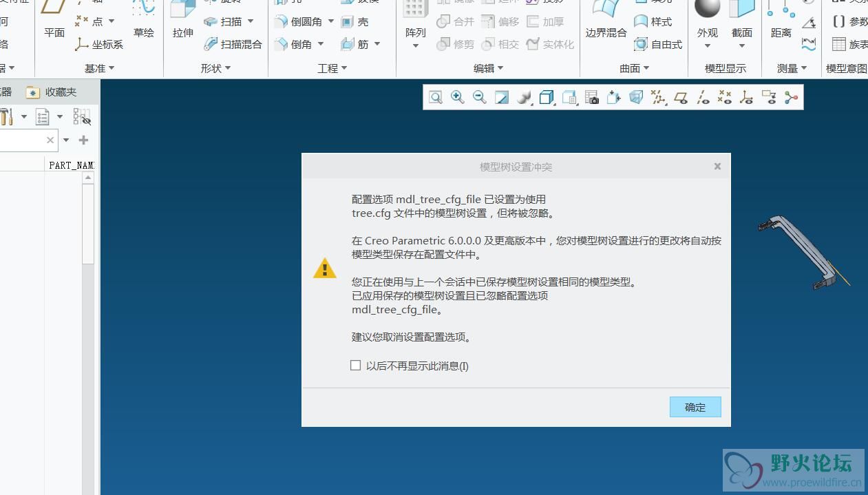Toggle coordinate system display
The image size is (868, 495).
coord(747,98)
